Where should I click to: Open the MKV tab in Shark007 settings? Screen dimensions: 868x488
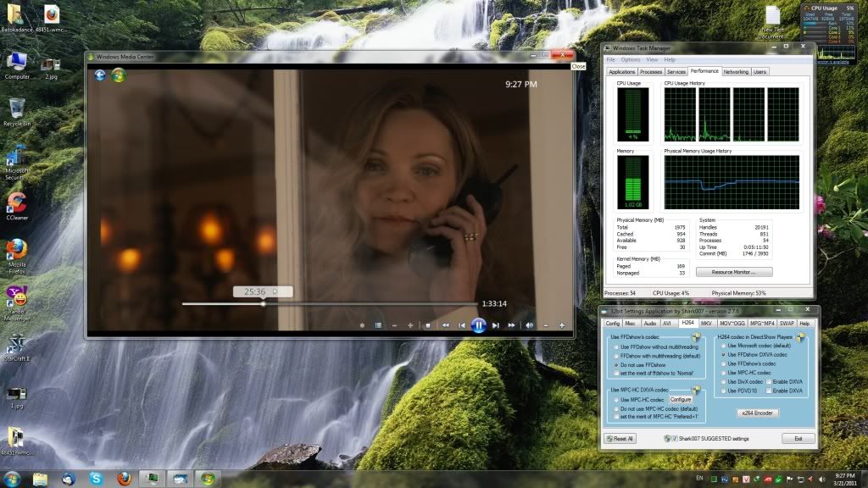[x=706, y=323]
